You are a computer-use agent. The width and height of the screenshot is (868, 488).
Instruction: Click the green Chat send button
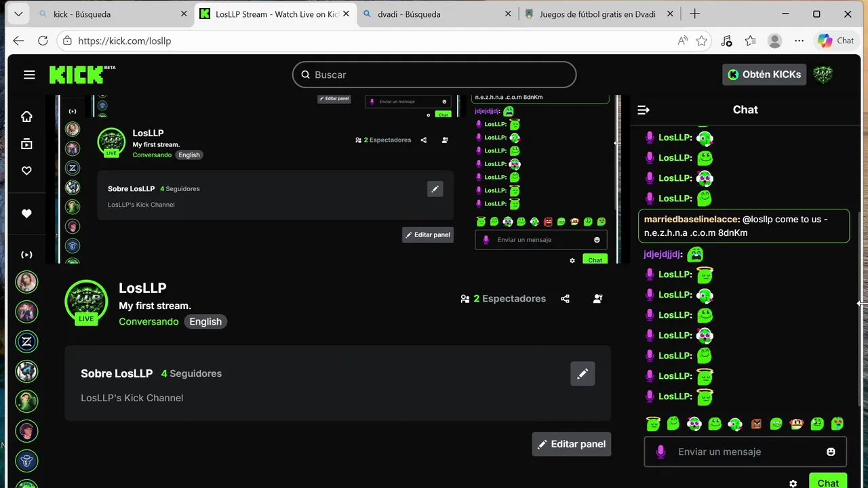828,481
